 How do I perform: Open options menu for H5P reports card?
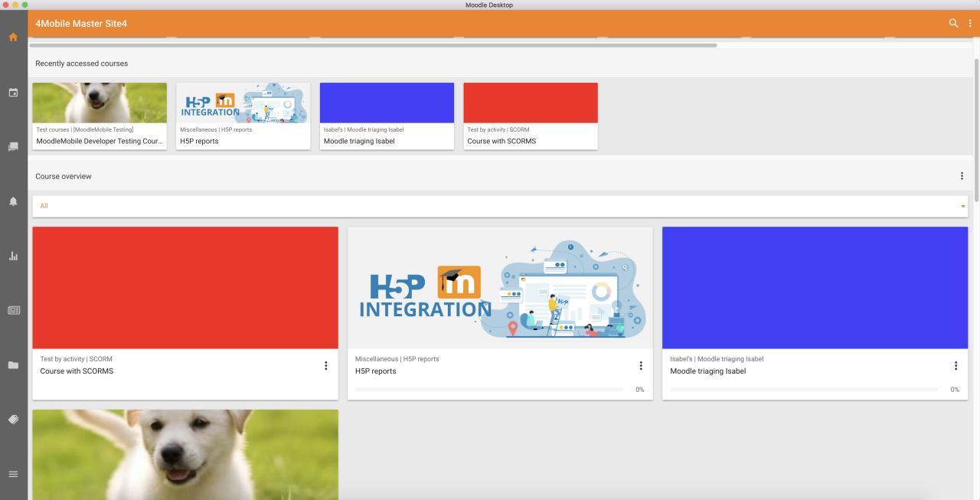click(x=641, y=366)
